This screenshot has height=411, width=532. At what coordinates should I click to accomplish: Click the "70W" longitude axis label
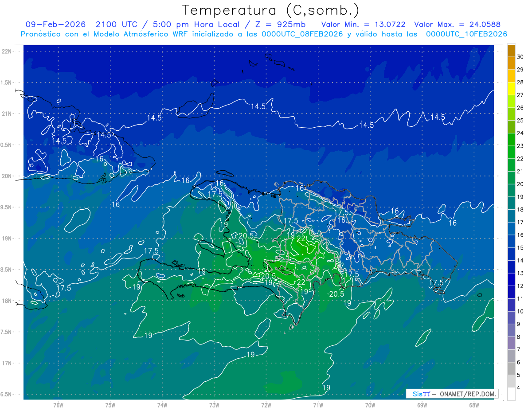370,405
